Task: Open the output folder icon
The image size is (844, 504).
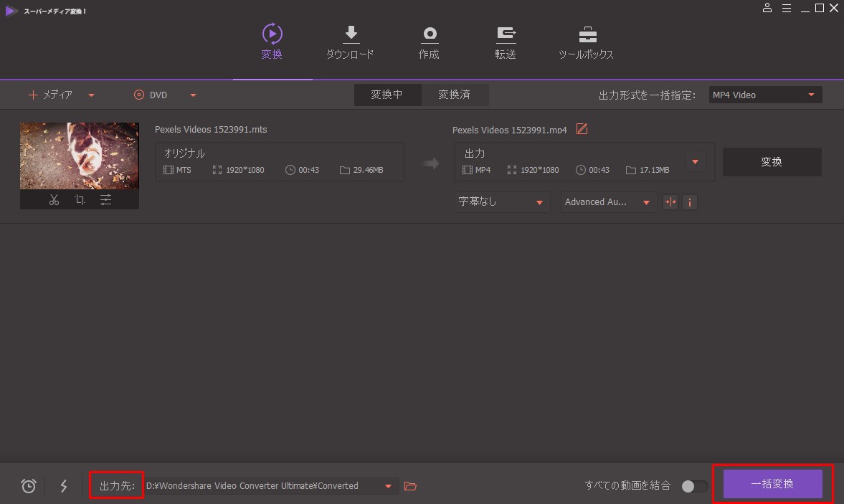Action: pos(410,486)
